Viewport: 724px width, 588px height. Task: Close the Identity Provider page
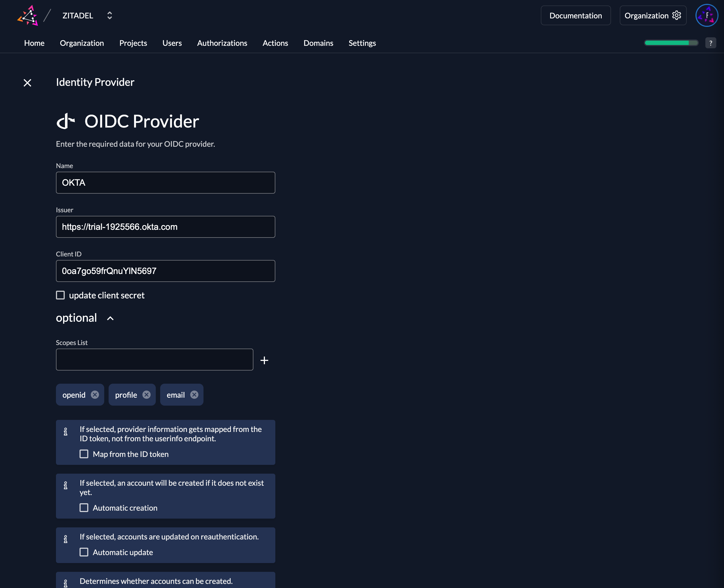(27, 83)
